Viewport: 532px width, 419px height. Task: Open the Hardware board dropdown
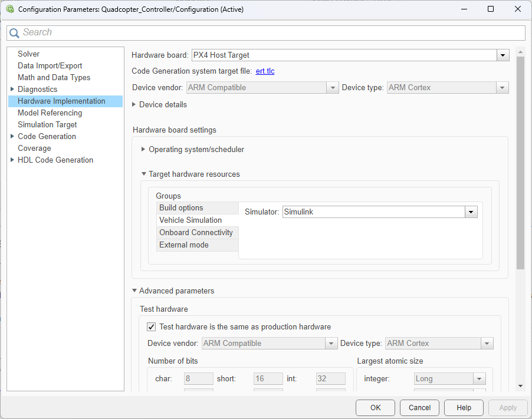pos(502,55)
